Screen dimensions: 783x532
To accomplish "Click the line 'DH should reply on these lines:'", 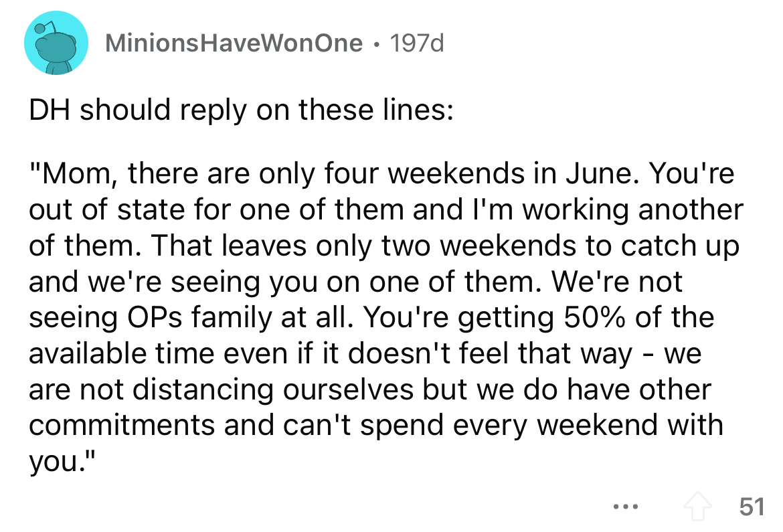I will click(241, 110).
